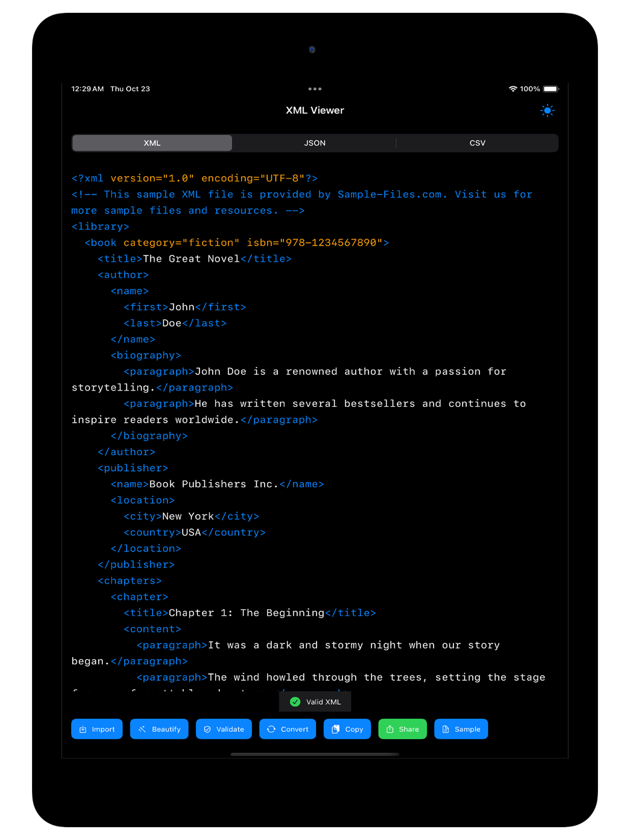Click the closing </author> tag

coord(126,452)
